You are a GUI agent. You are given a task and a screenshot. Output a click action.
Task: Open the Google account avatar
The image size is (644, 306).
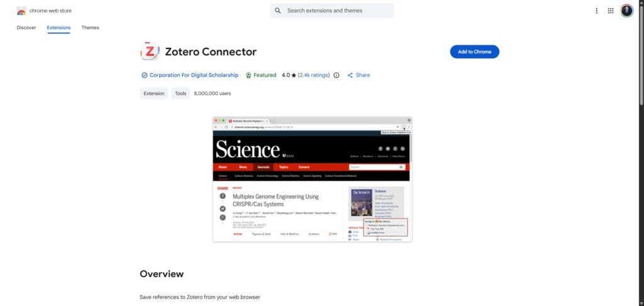click(x=627, y=11)
